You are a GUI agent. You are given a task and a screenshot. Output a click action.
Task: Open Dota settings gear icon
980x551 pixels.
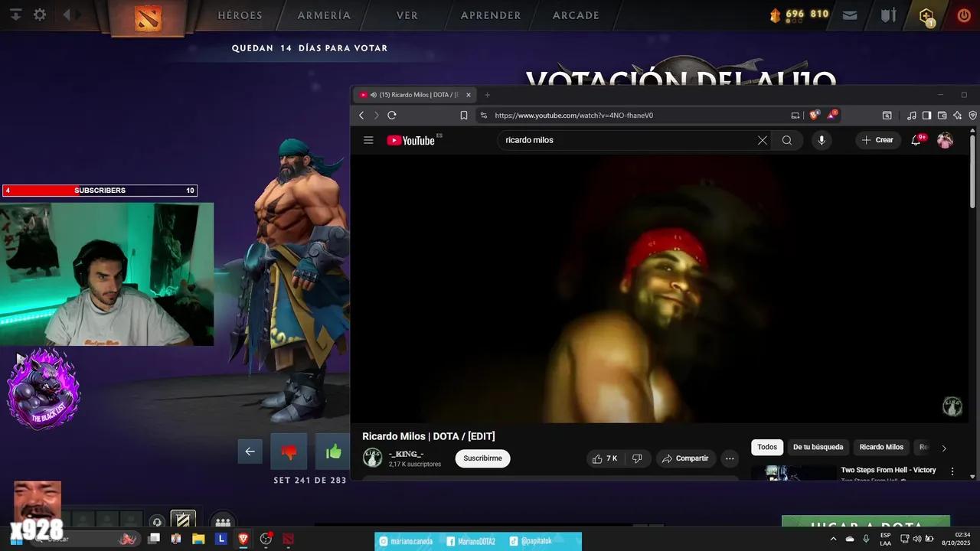tap(40, 15)
